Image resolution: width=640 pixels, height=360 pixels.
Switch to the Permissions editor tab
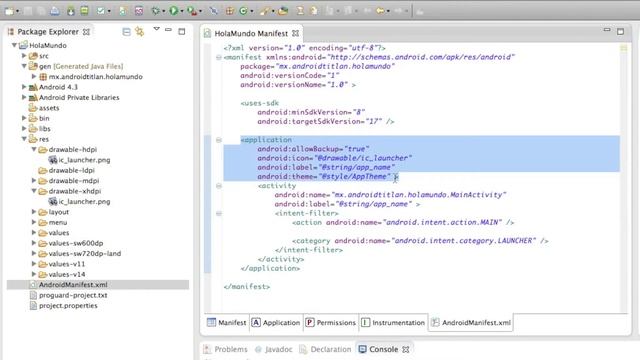click(x=331, y=322)
